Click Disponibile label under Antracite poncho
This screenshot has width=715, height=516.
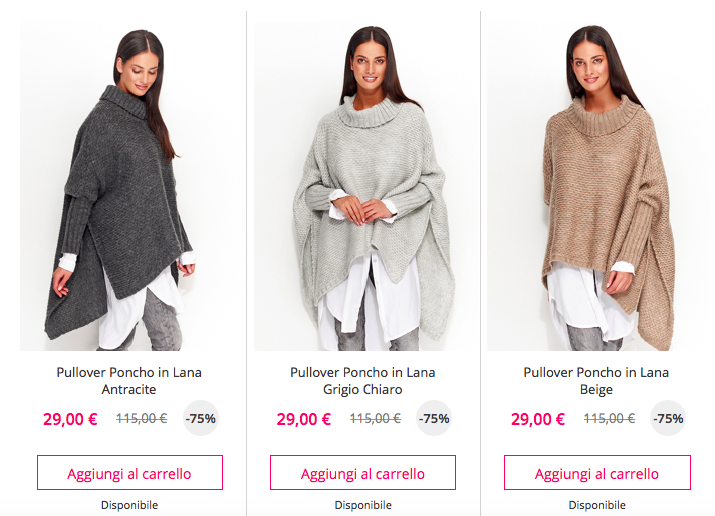pyautogui.click(x=130, y=505)
